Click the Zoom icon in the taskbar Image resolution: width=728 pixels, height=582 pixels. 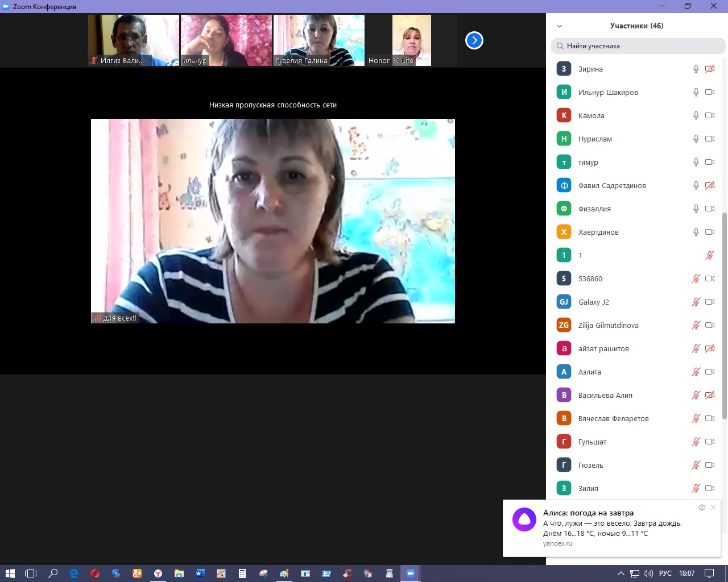[409, 573]
